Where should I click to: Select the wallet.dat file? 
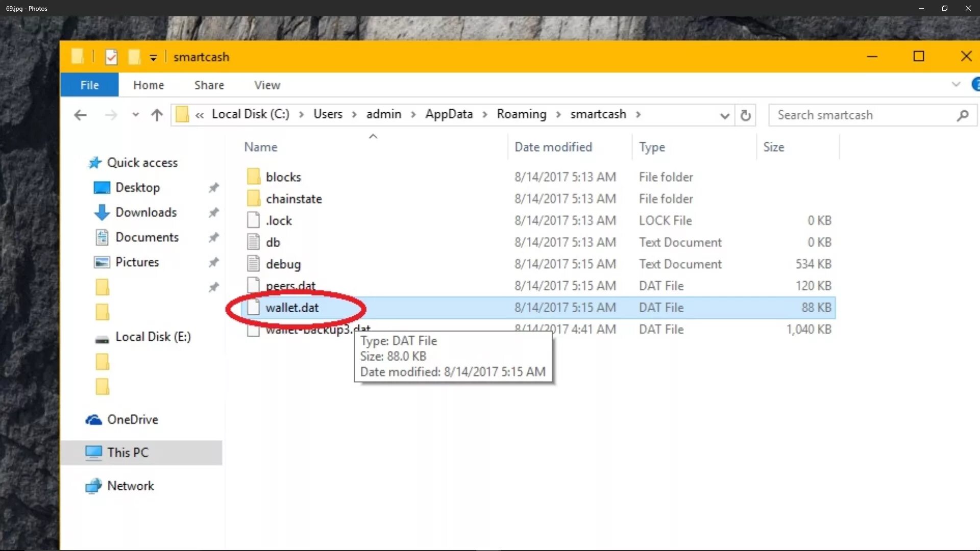point(292,308)
